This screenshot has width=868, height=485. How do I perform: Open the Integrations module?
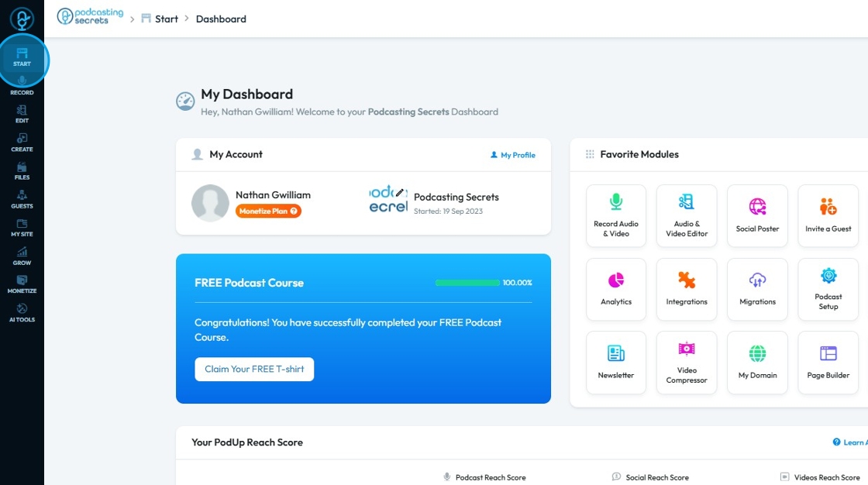[687, 289]
